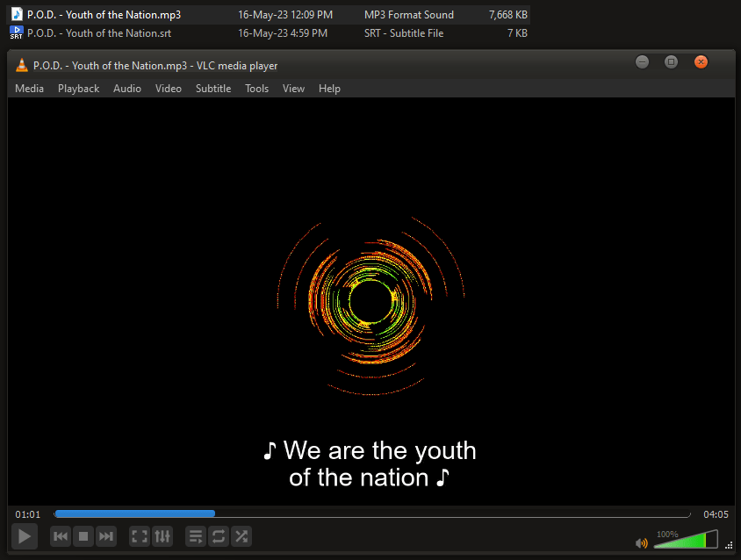Stop the current playback
The width and height of the screenshot is (741, 560).
pyautogui.click(x=83, y=536)
